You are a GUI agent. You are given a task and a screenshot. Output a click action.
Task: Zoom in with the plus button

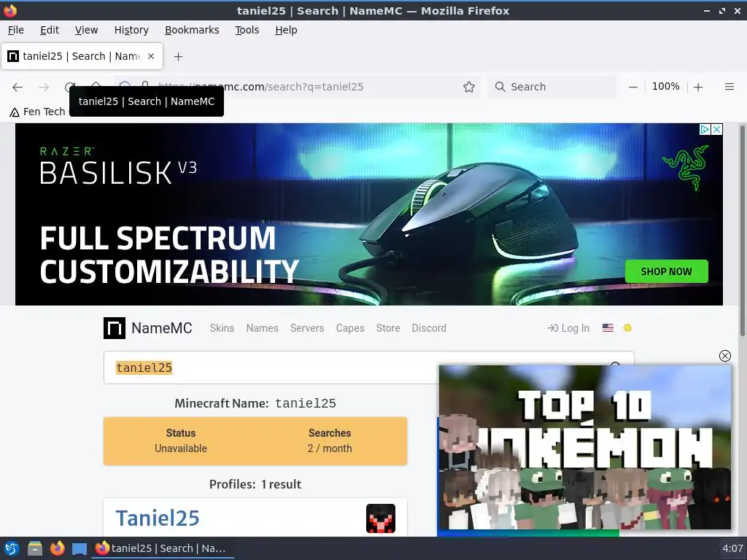click(698, 87)
